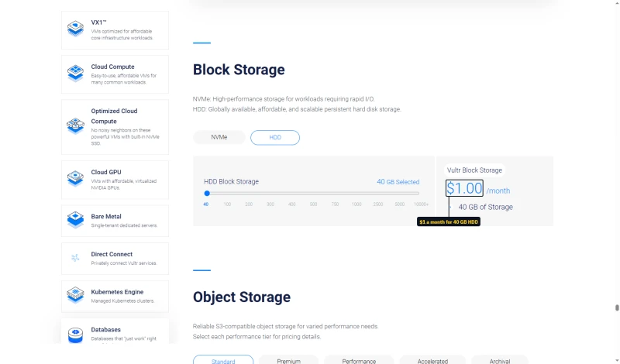Click the '$1.00' price value

[464, 188]
